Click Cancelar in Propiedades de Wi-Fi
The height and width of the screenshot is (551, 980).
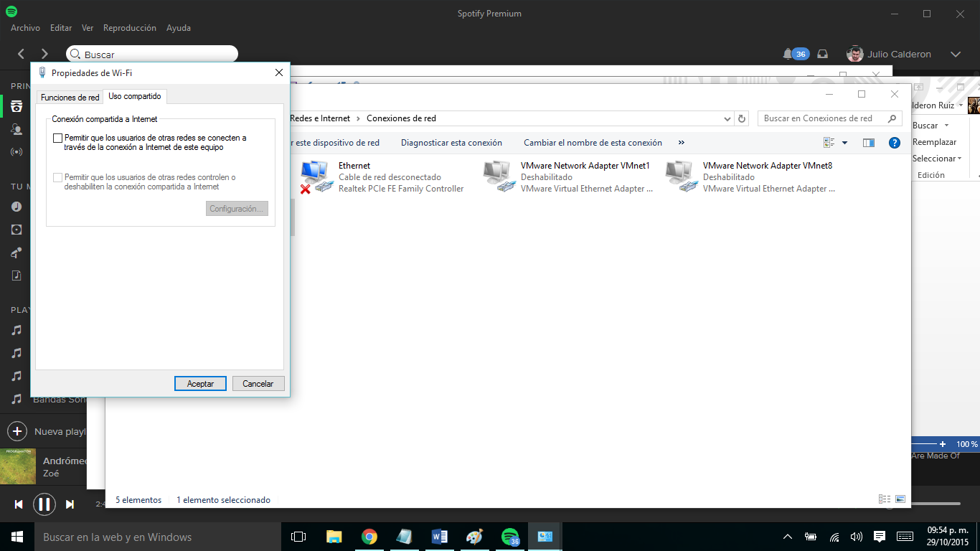click(258, 384)
